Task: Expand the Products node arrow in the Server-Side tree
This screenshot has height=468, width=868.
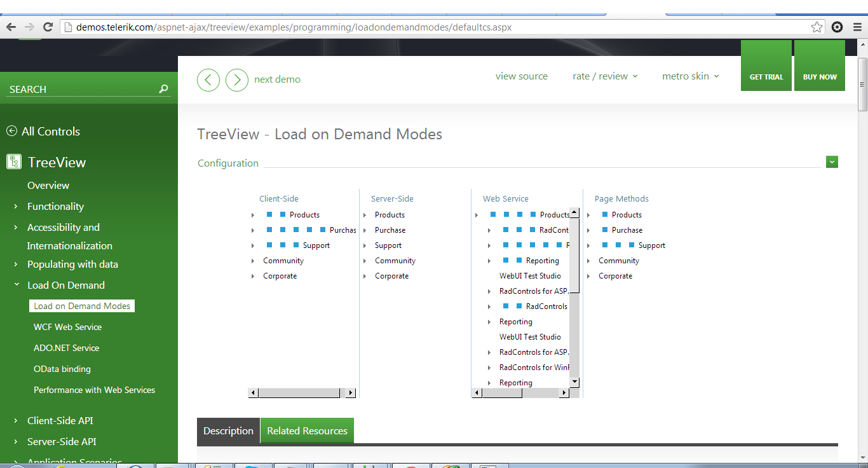Action: click(x=365, y=215)
